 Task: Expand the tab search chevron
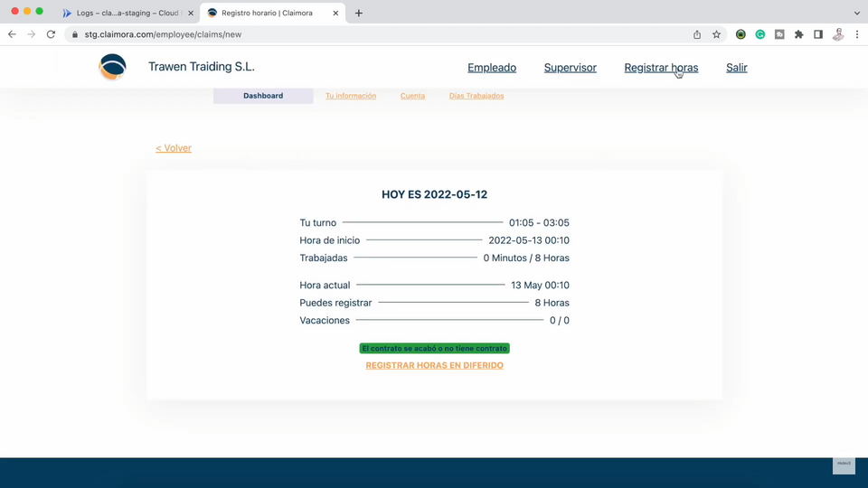pyautogui.click(x=857, y=13)
